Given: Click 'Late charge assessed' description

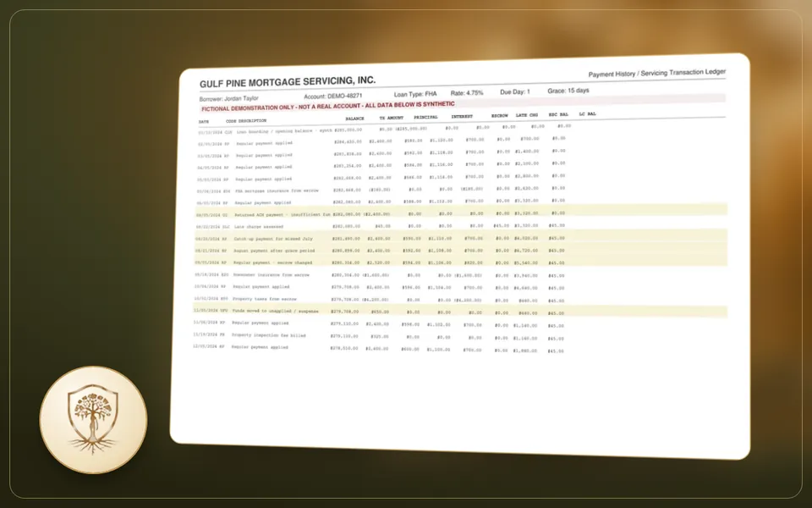Looking at the screenshot, I should click(259, 227).
